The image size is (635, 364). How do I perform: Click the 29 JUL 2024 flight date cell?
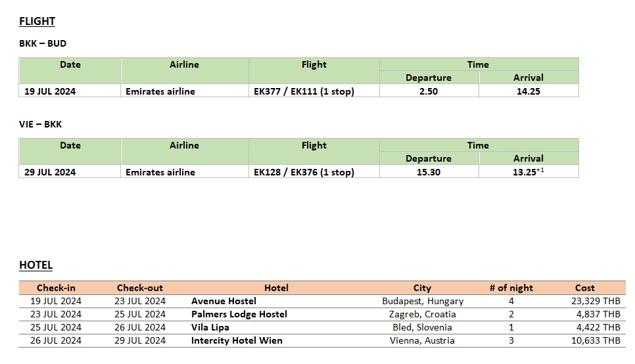[x=70, y=171]
